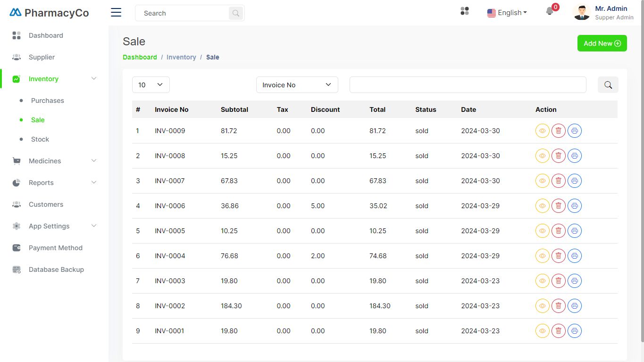Go to Stock in the sidebar
This screenshot has width=644, height=362.
[40, 139]
